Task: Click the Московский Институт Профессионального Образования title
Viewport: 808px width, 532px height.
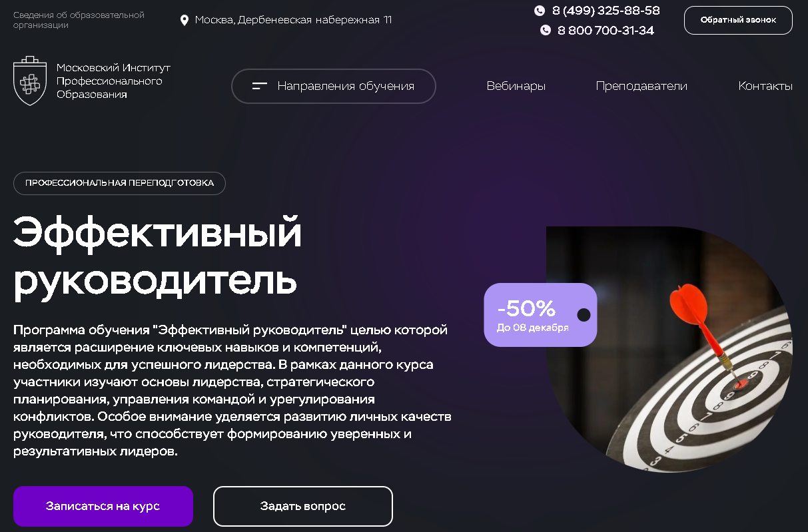Action: (113, 81)
